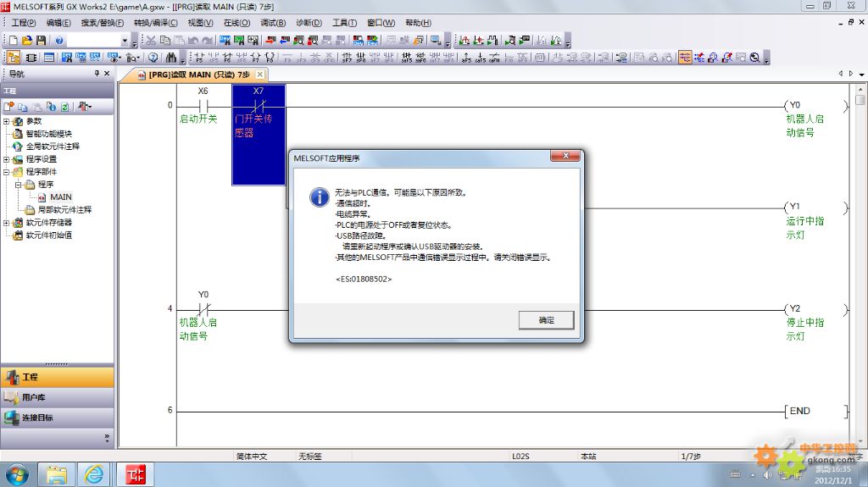Select the 智能功能模块 tree item
Image resolution: width=868 pixels, height=487 pixels.
click(x=48, y=133)
